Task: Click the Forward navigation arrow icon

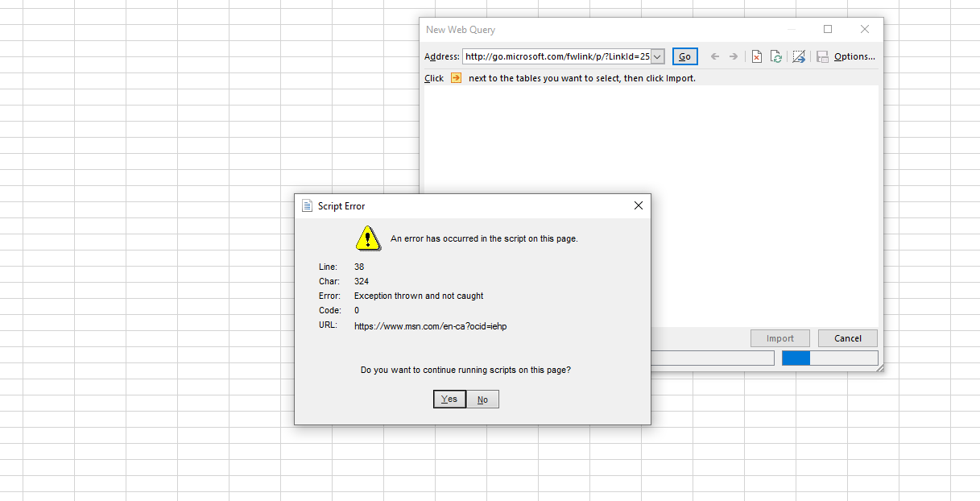Action: (735, 56)
